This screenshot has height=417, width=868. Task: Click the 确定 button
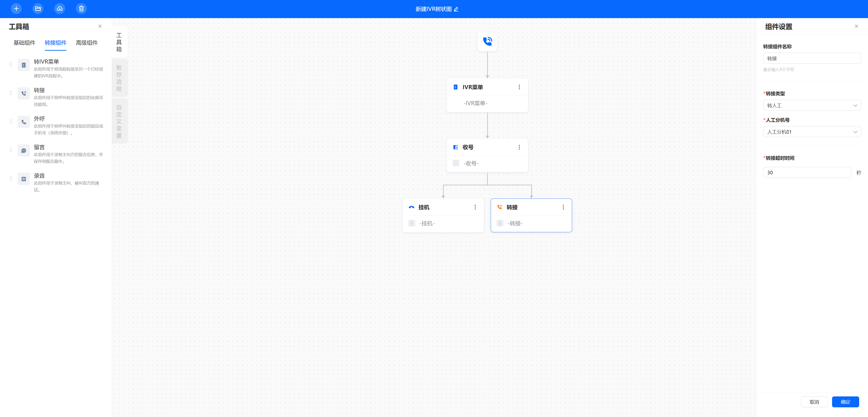[845, 402]
